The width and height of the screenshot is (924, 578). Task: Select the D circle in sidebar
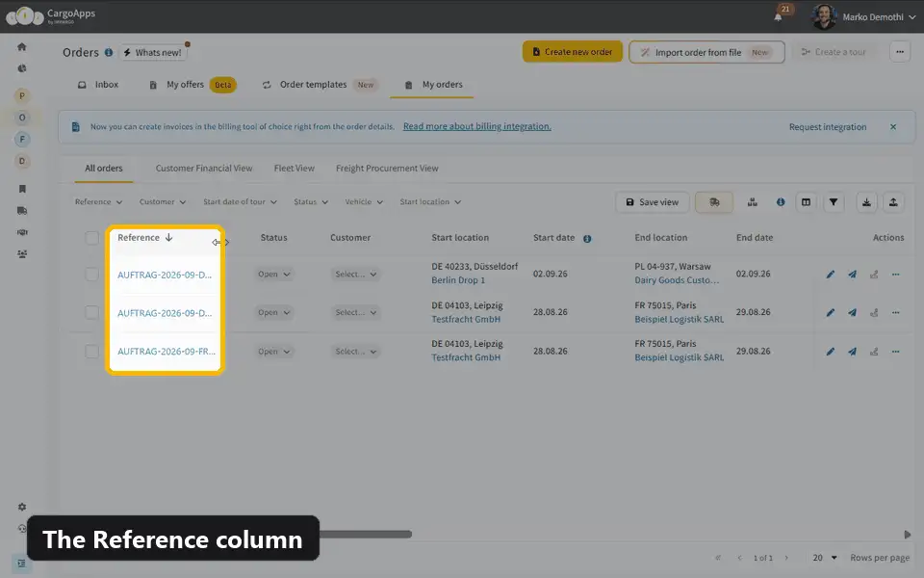22,161
